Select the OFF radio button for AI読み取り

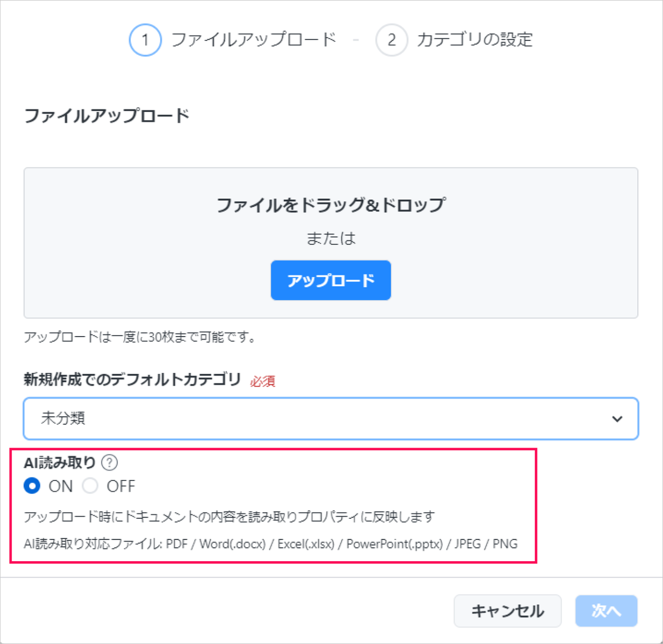pos(90,486)
